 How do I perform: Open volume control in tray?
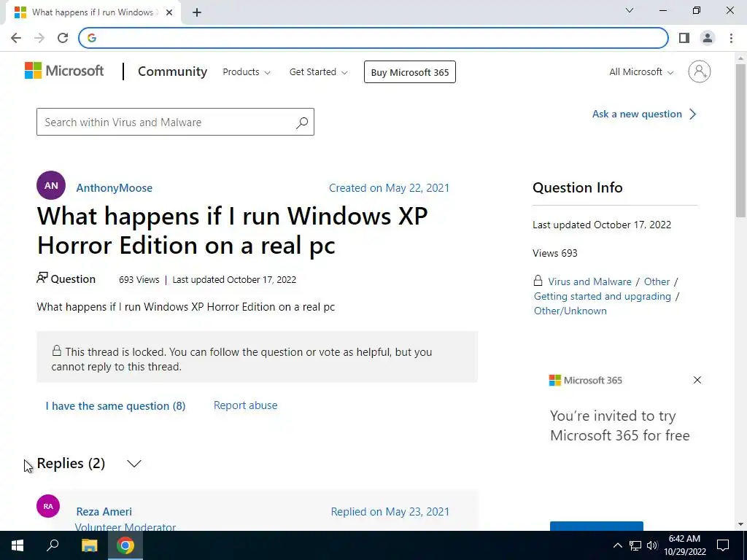point(652,545)
